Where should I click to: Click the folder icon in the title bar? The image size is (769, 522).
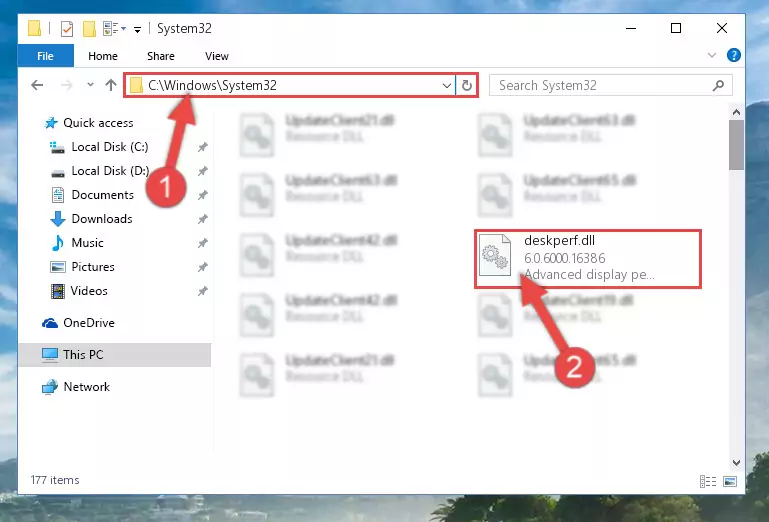pos(34,29)
